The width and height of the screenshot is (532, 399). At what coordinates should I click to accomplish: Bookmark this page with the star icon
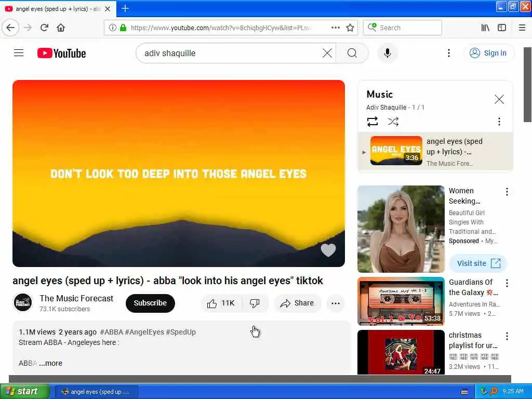point(350,28)
